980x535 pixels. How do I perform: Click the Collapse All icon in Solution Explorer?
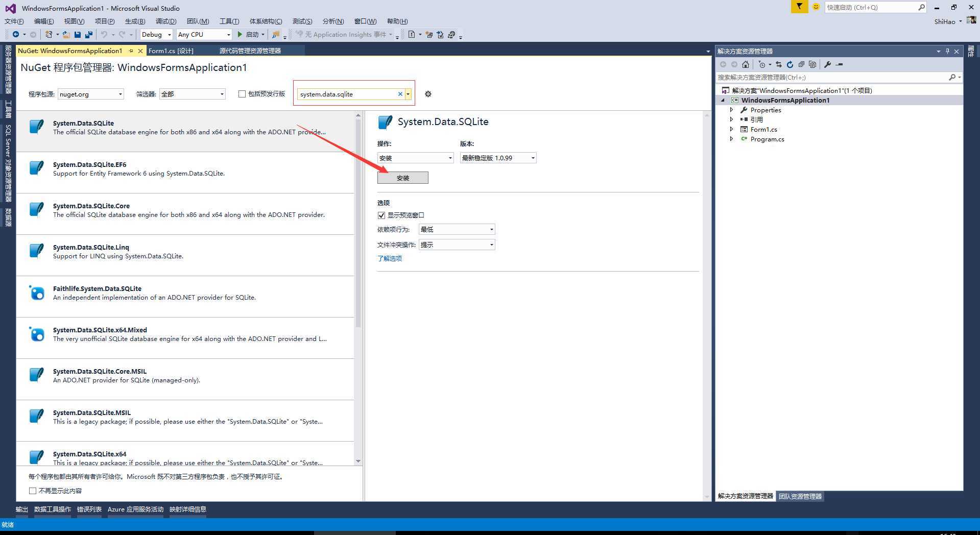tap(801, 64)
